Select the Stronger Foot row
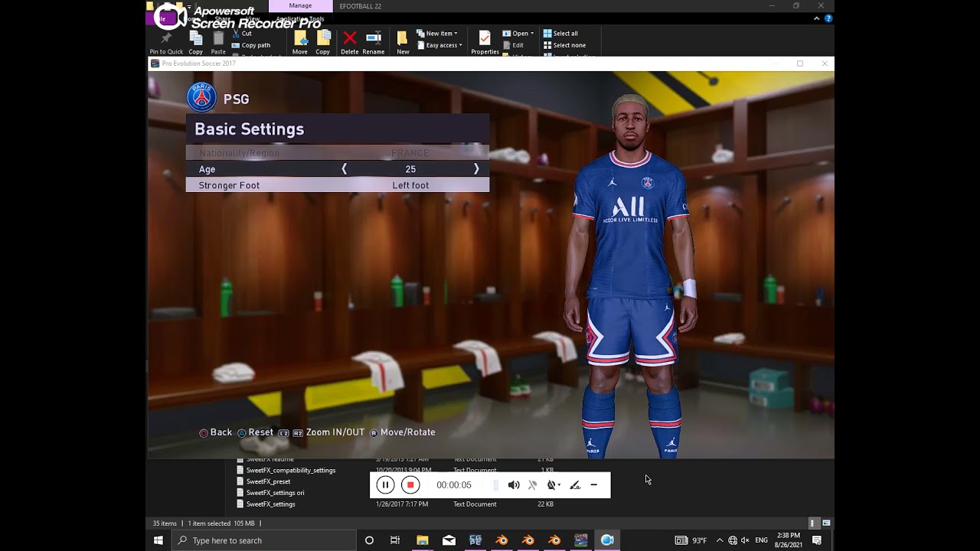The width and height of the screenshot is (980, 551). tap(338, 185)
